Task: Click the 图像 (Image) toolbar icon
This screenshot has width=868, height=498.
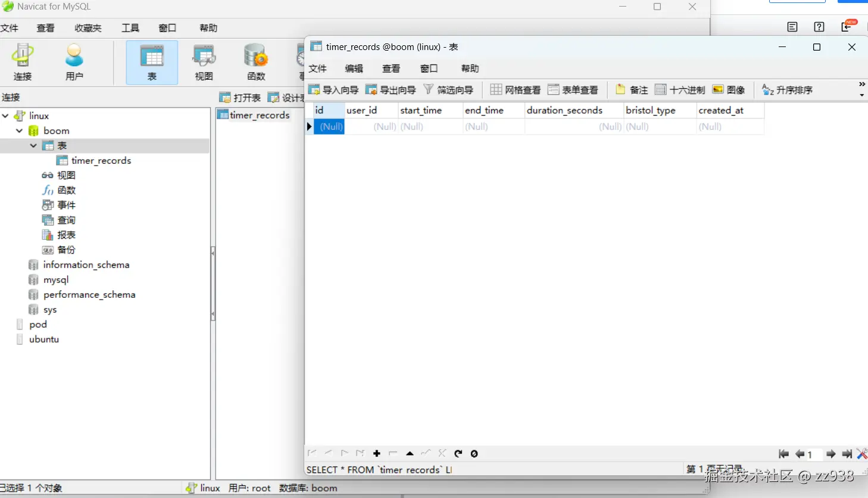Action: click(x=729, y=90)
